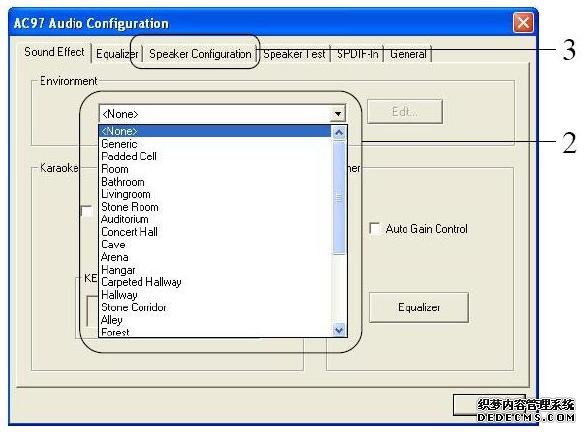Click the environment list scrollbar thumb

coord(339,198)
